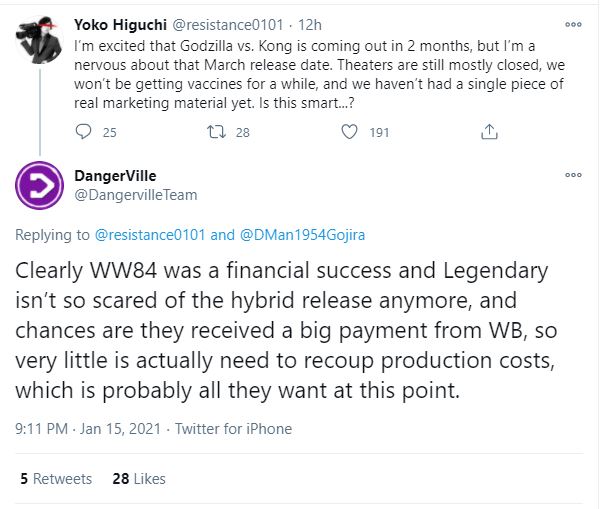Image resolution: width=602 pixels, height=509 pixels.
Task: Open more options on DangerVille's tweet
Action: pos(573,175)
